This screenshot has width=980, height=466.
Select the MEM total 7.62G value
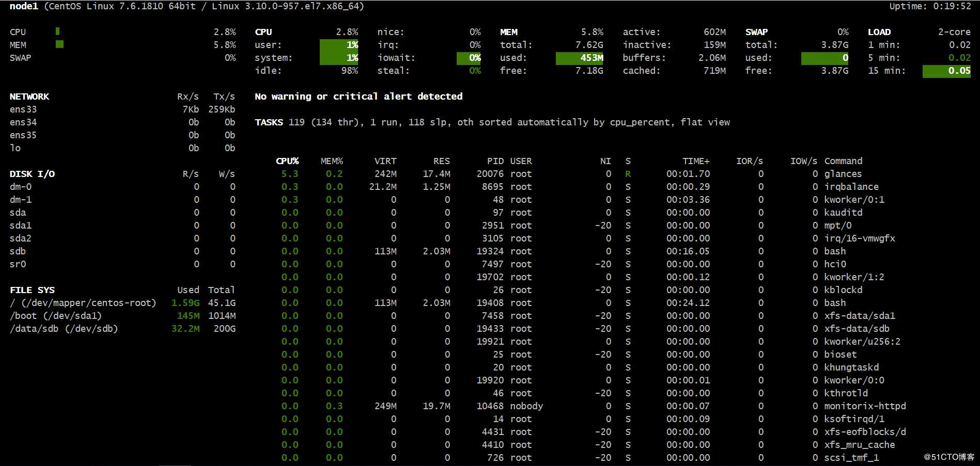point(589,45)
